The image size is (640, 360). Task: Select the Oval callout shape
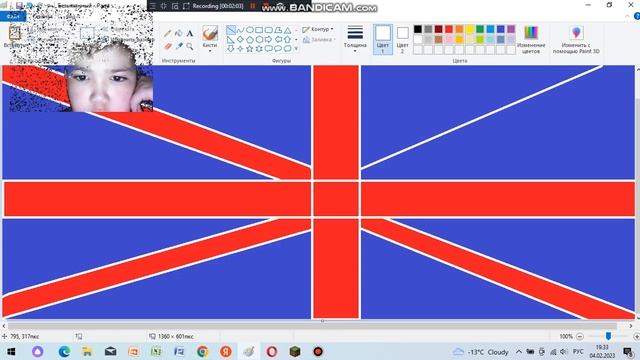pyautogui.click(x=278, y=49)
